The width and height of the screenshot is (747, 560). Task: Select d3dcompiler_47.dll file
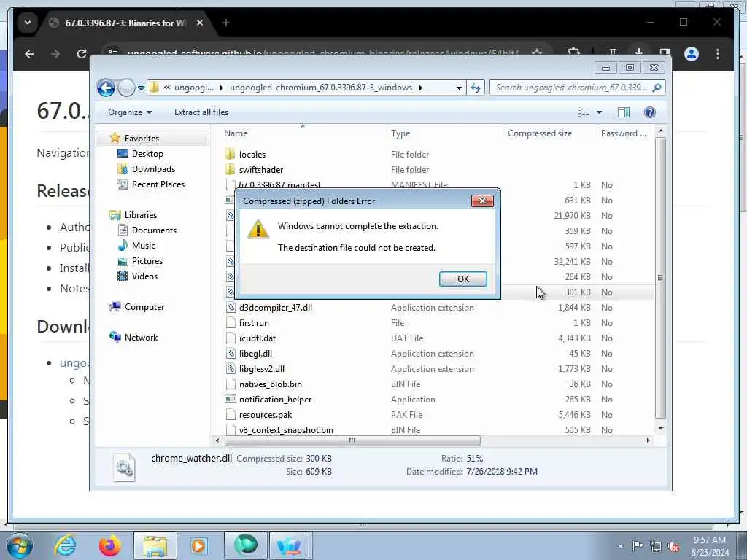pyautogui.click(x=275, y=308)
